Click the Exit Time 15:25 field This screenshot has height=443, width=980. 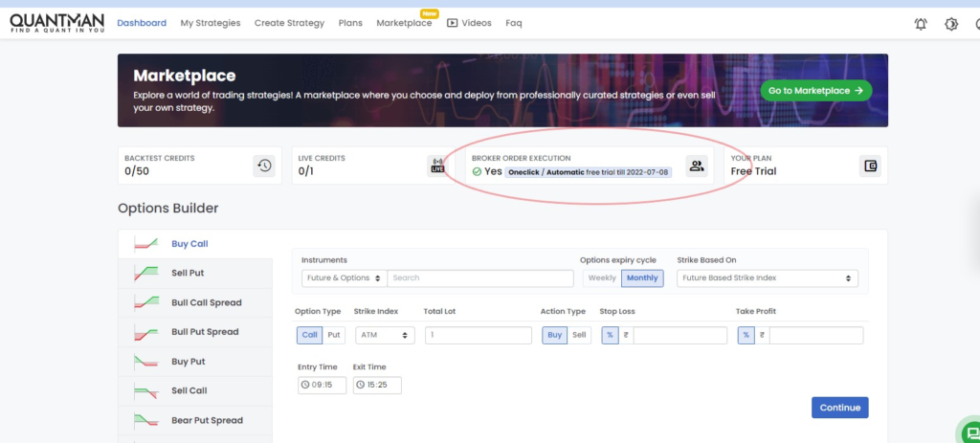[x=377, y=385]
